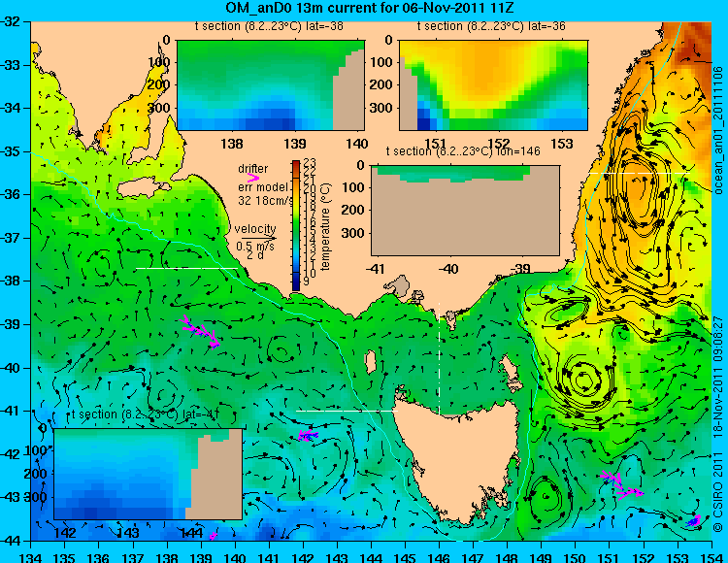Open the lat=-41 temperature section inset plot
The width and height of the screenshot is (728, 563).
pyautogui.click(x=149, y=474)
